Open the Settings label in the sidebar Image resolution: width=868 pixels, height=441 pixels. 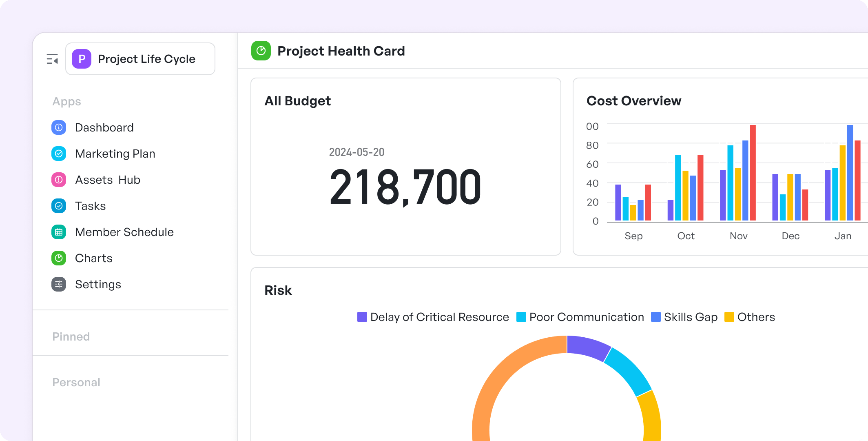[x=98, y=284]
